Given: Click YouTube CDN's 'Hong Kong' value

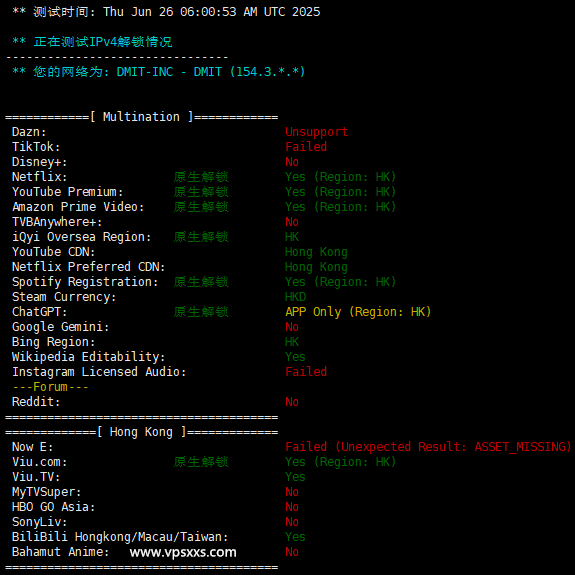Looking at the screenshot, I should [x=316, y=252].
